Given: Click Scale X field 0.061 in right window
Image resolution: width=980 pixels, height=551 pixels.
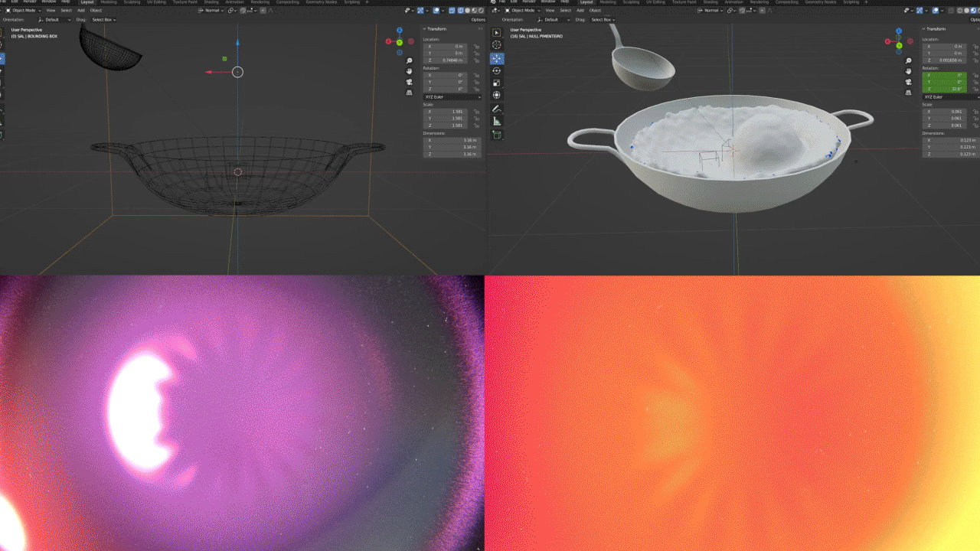Looking at the screenshot, I should click(945, 112).
